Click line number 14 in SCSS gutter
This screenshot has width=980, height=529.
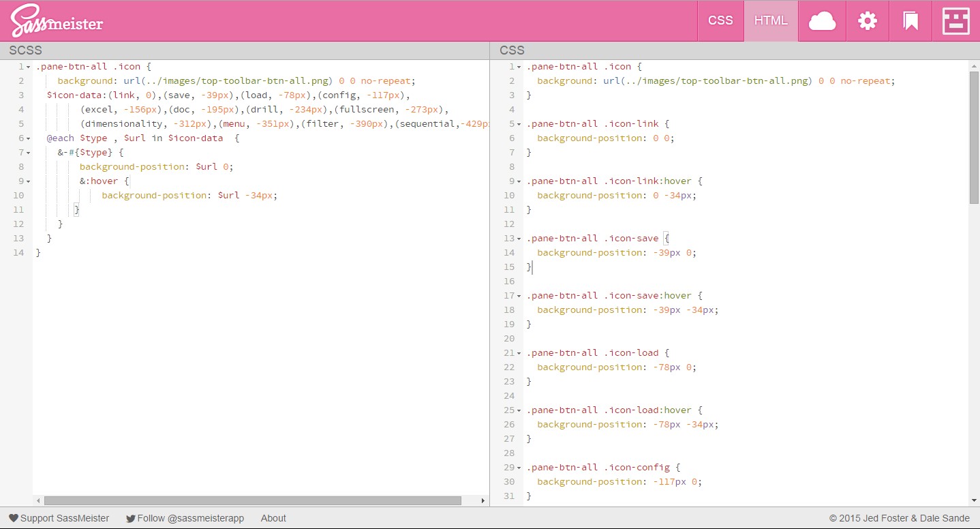pyautogui.click(x=18, y=253)
